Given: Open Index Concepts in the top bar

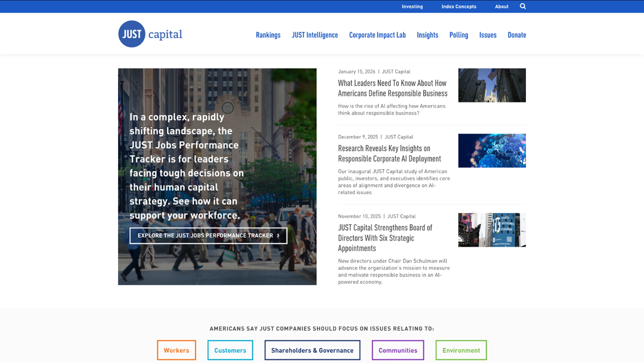Looking at the screenshot, I should click(459, 6).
